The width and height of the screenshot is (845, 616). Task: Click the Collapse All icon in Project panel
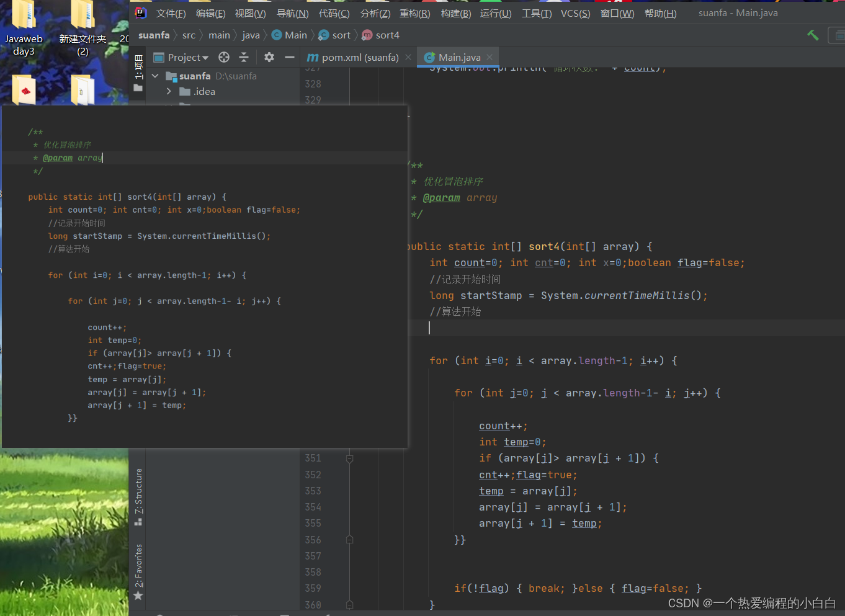point(244,57)
